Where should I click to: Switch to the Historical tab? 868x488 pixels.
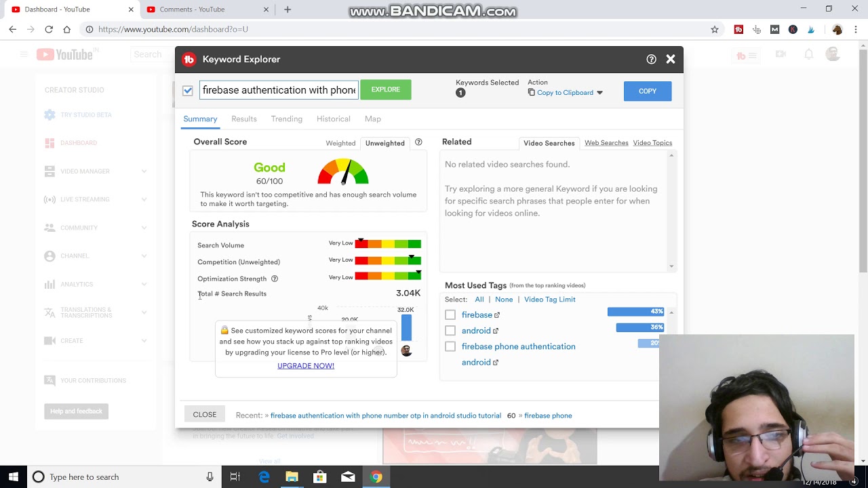[334, 119]
